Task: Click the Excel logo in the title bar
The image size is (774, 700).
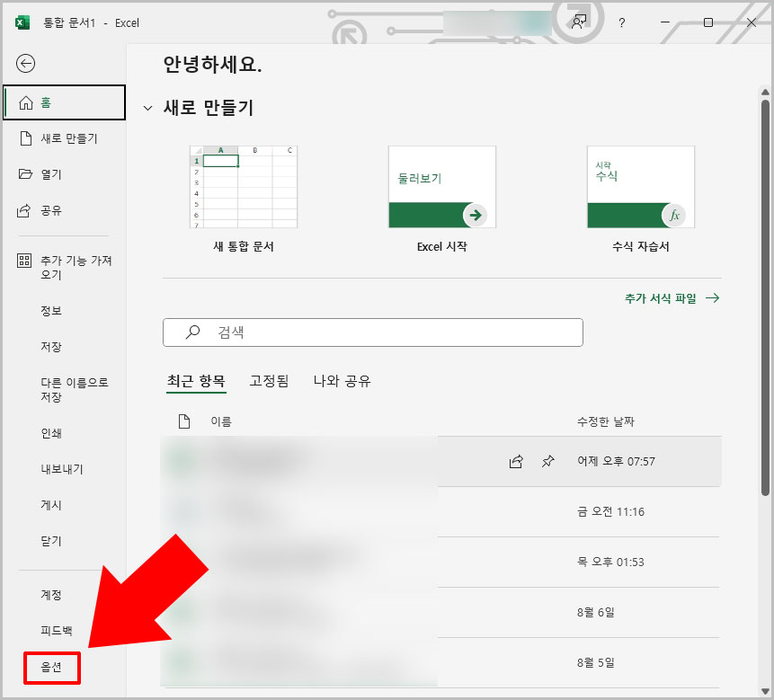Action: (x=22, y=22)
